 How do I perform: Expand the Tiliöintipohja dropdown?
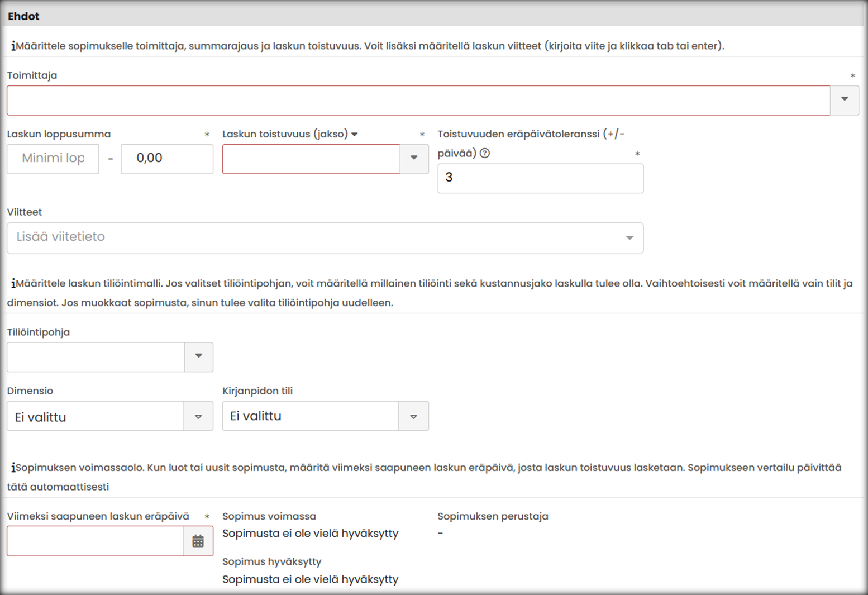click(198, 356)
